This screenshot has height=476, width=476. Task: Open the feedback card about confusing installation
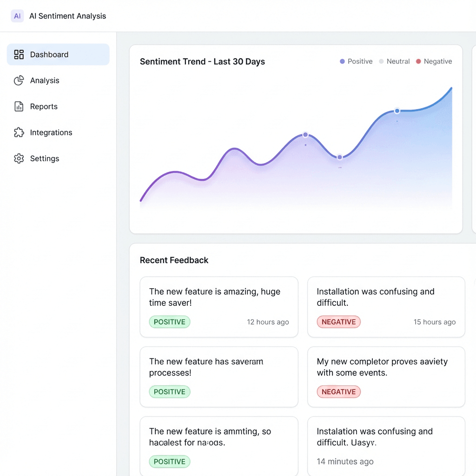pyautogui.click(x=386, y=307)
